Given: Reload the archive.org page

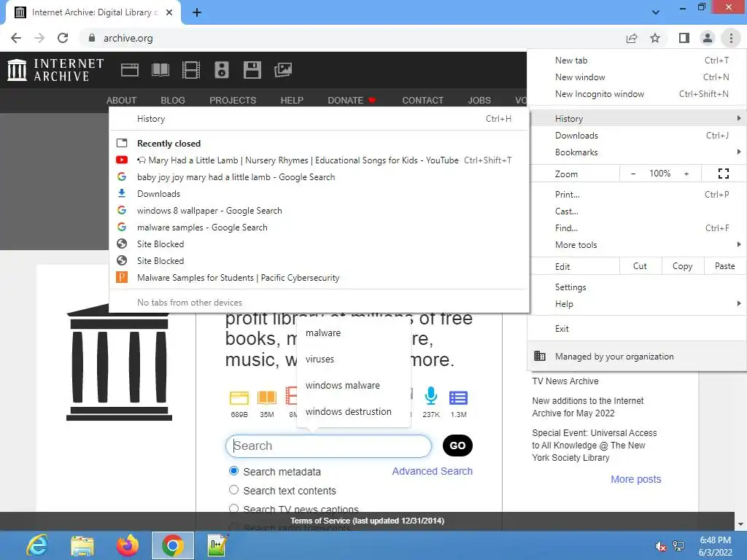Looking at the screenshot, I should pyautogui.click(x=63, y=38).
